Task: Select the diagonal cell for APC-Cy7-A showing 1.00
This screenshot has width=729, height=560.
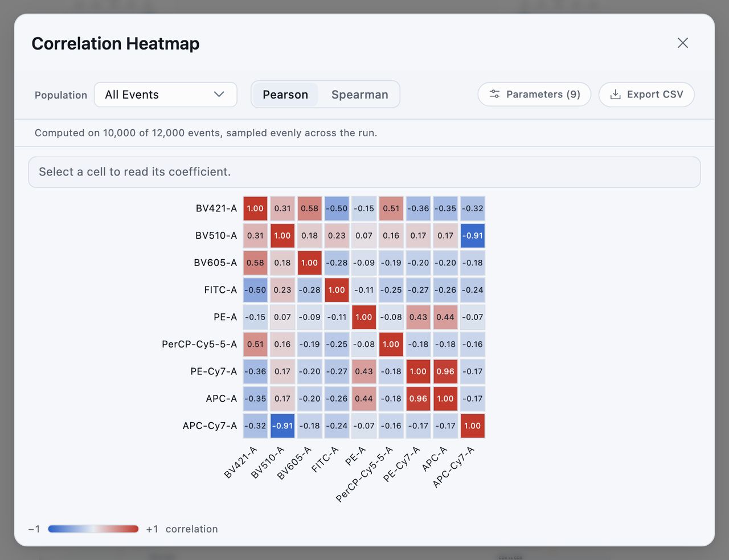Action: point(473,426)
